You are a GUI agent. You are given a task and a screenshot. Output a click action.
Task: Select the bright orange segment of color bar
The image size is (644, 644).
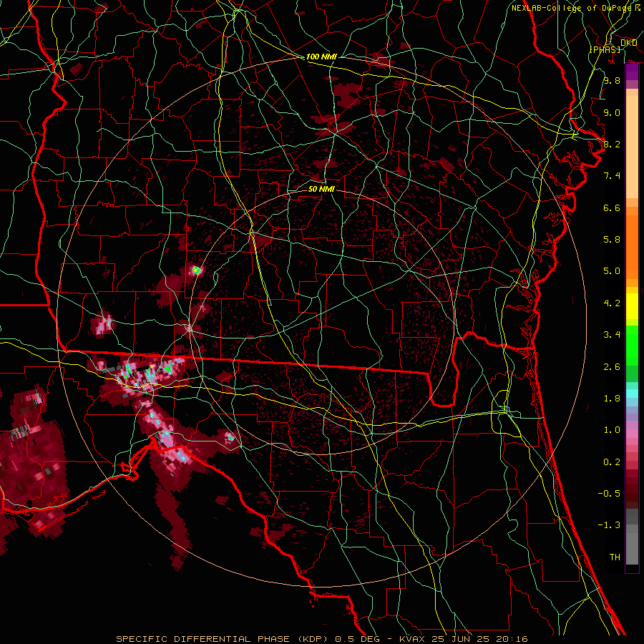(x=632, y=246)
